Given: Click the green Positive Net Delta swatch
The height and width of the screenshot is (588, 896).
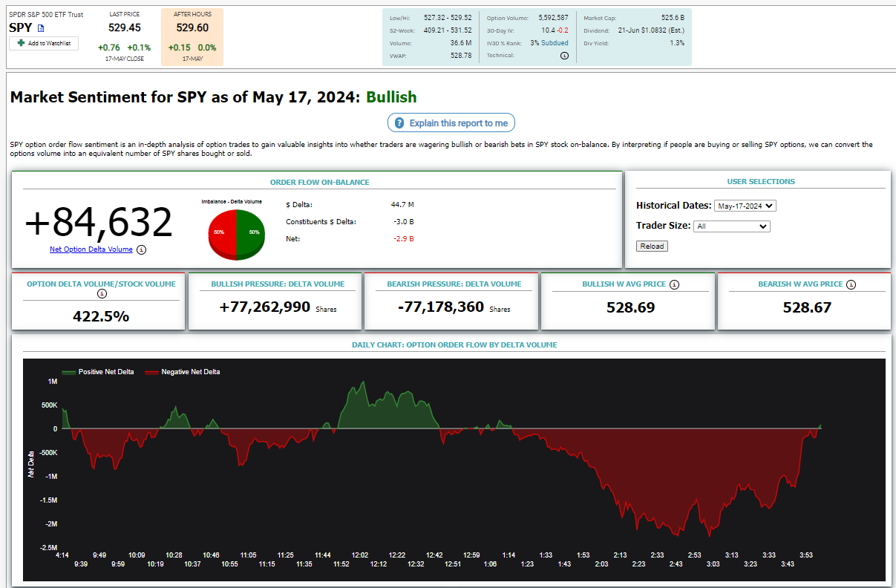Looking at the screenshot, I should [x=68, y=372].
